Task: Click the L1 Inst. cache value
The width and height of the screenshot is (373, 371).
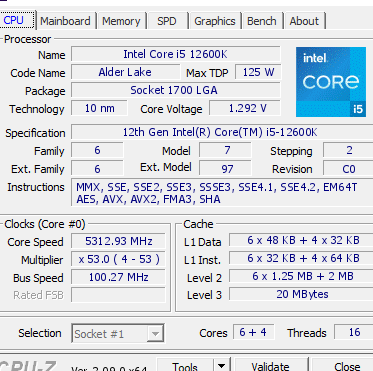Action: coord(301,258)
